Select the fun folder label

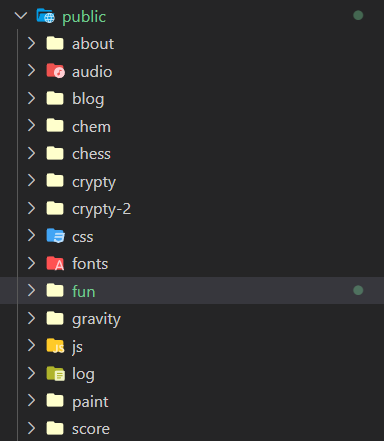pyautogui.click(x=84, y=291)
